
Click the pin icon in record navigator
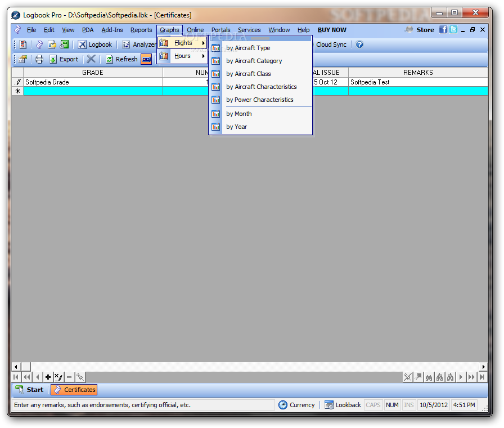[x=80, y=377]
